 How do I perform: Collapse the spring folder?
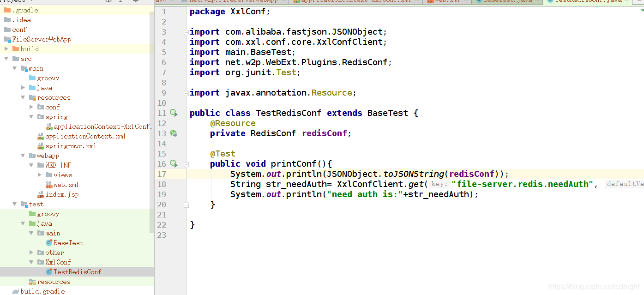pyautogui.click(x=31, y=117)
